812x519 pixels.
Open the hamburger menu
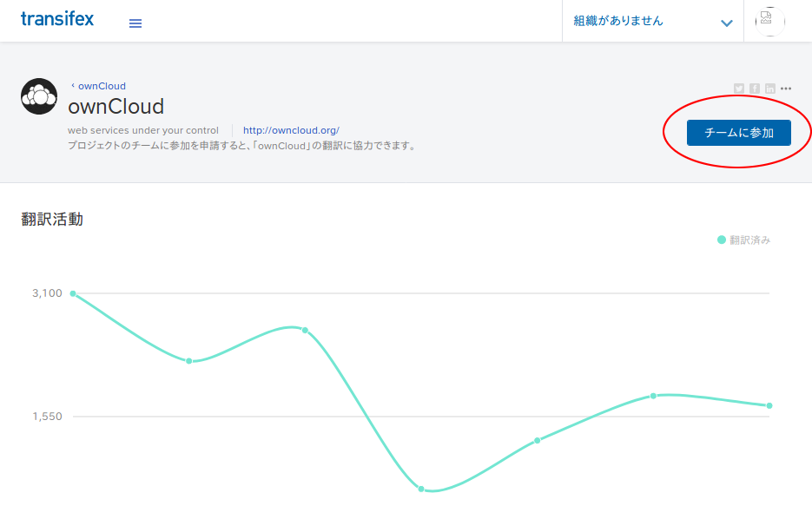135,23
